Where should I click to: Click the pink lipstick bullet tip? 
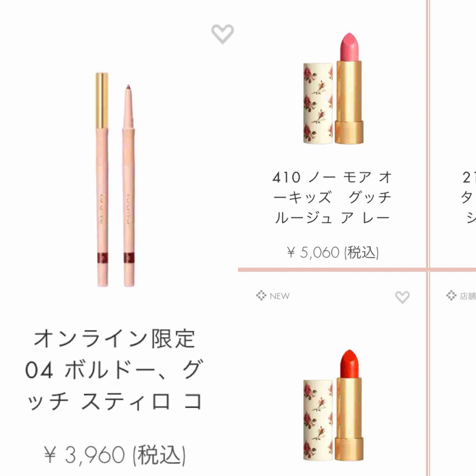click(x=349, y=47)
